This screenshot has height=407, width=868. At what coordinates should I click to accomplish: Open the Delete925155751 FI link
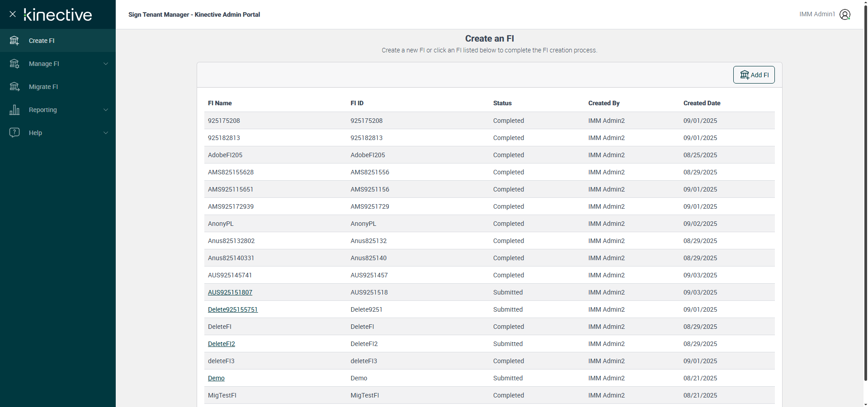tap(233, 309)
